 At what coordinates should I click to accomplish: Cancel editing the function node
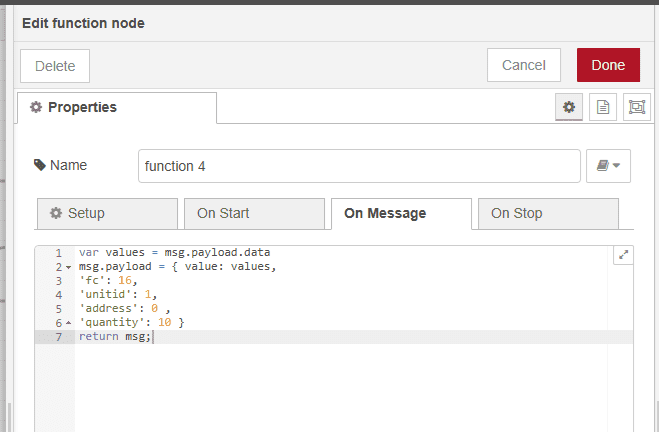coord(524,65)
